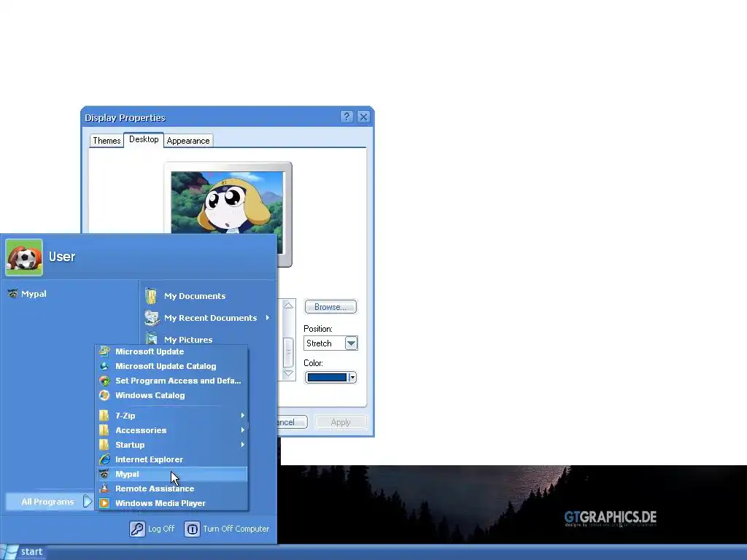
Task: Launch Mypal from the programs menu
Action: [x=171, y=474]
